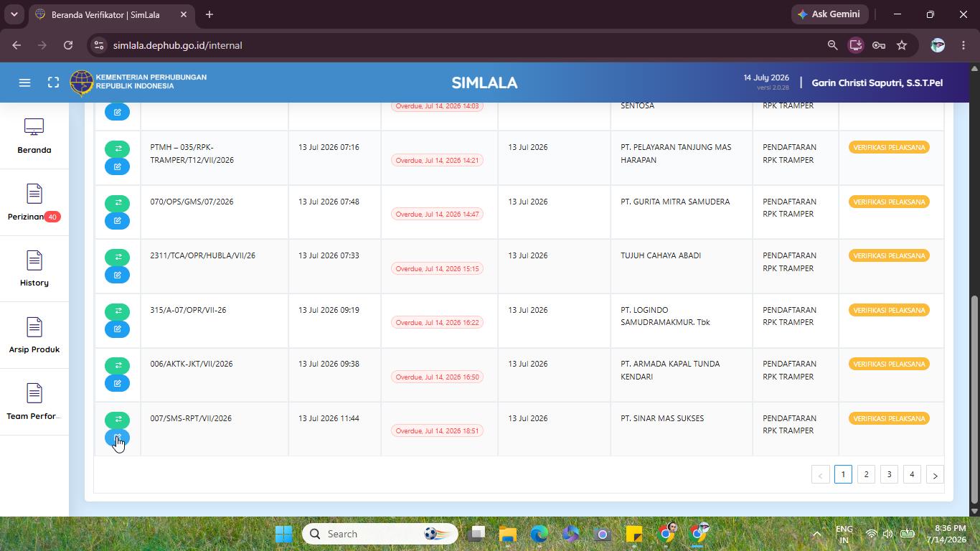Click the next page arrow in pagination
The image size is (980, 551).
click(x=935, y=475)
